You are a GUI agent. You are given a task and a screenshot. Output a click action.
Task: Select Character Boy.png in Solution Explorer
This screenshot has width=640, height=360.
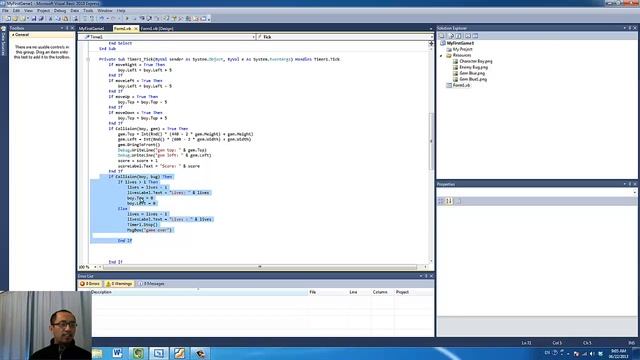(476, 61)
